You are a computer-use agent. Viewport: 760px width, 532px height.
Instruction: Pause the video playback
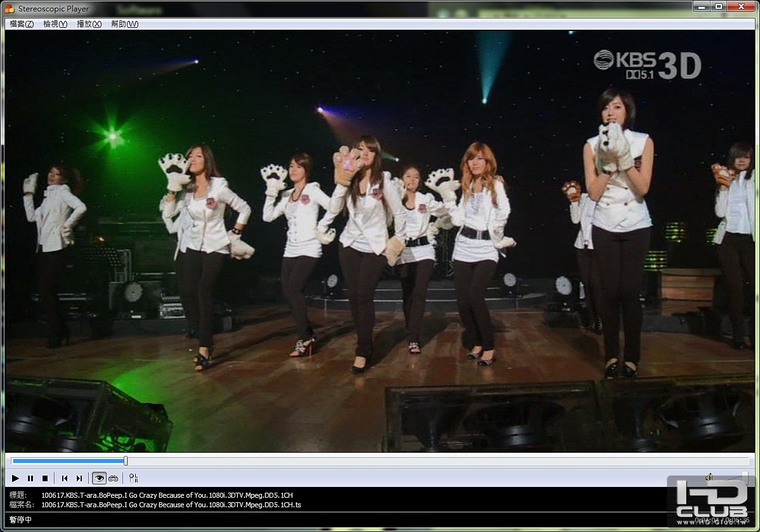30,478
